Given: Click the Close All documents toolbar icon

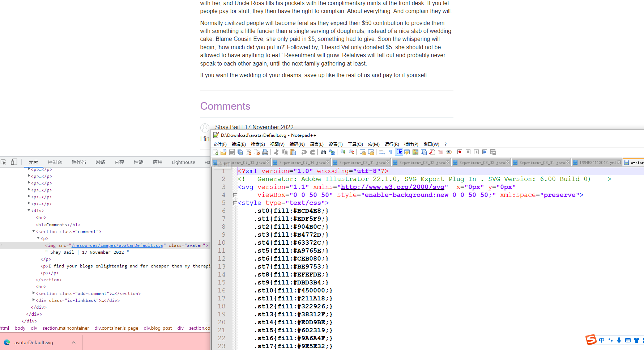Looking at the screenshot, I should pos(257,152).
